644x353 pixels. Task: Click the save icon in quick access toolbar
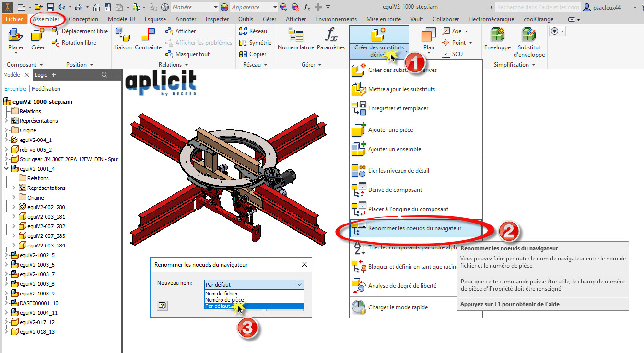point(50,7)
